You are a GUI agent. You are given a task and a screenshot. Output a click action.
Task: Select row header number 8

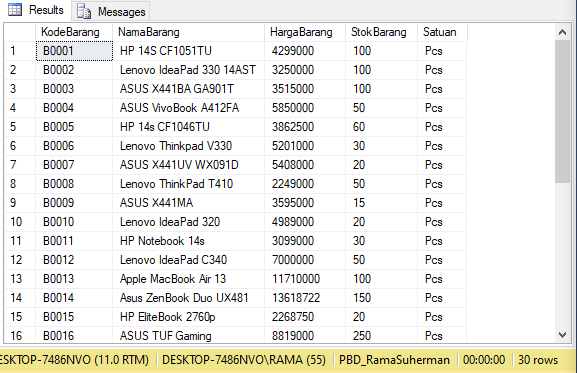20,184
